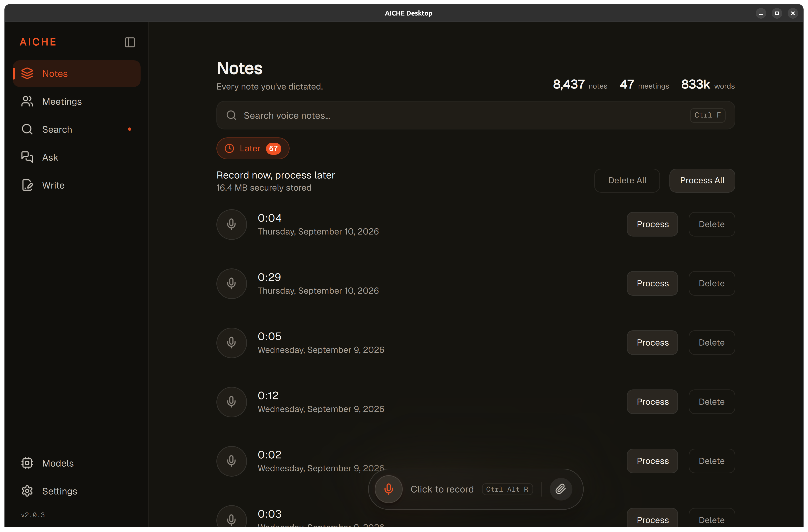Delete the 0:05 recording
The width and height of the screenshot is (808, 532).
pos(712,343)
